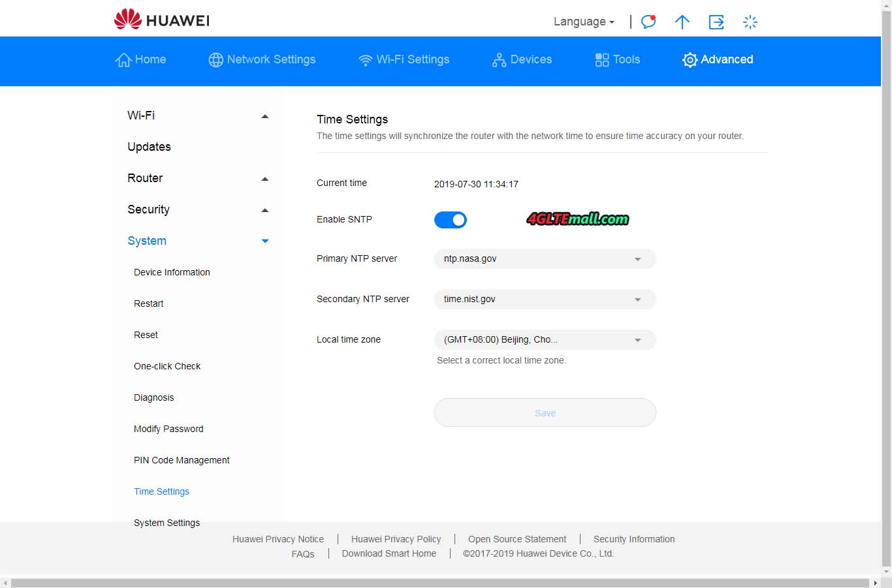Open the Wi-Fi Settings tab
The width and height of the screenshot is (892, 588).
(404, 59)
